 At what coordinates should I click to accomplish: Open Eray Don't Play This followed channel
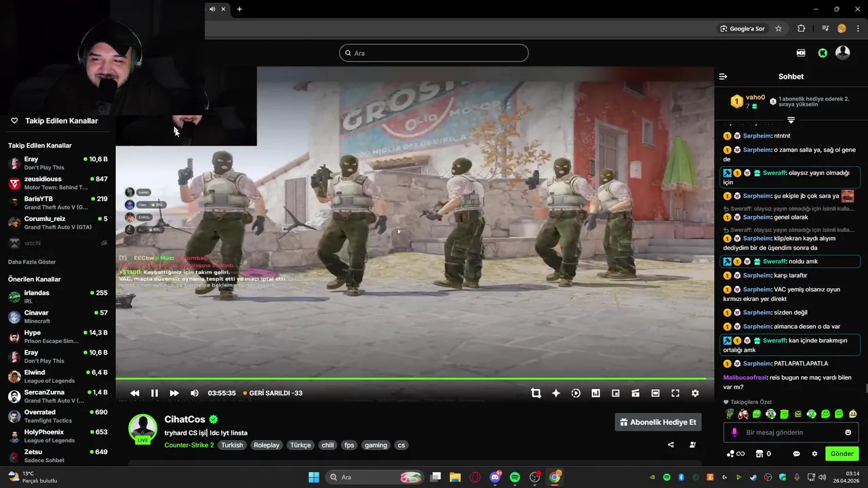(58, 163)
